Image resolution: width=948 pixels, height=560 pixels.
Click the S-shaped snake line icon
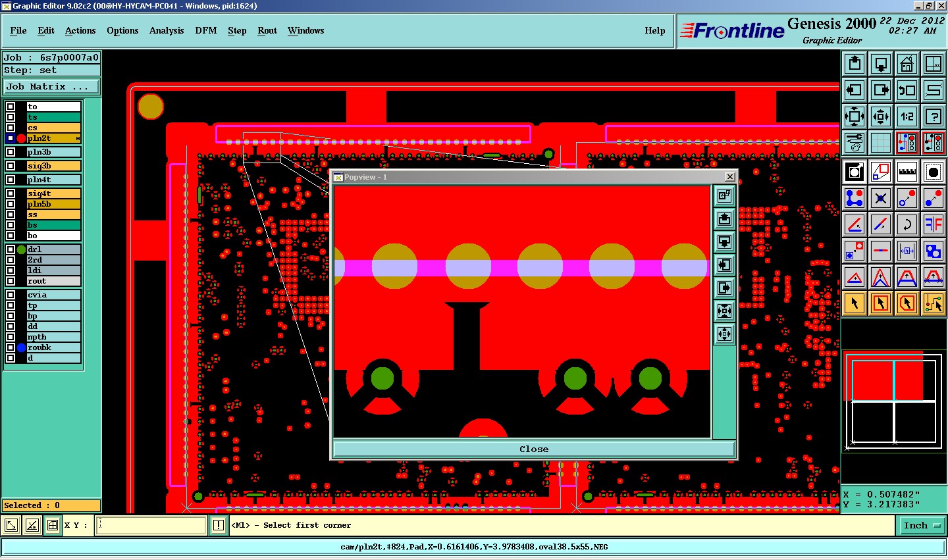pos(934,90)
